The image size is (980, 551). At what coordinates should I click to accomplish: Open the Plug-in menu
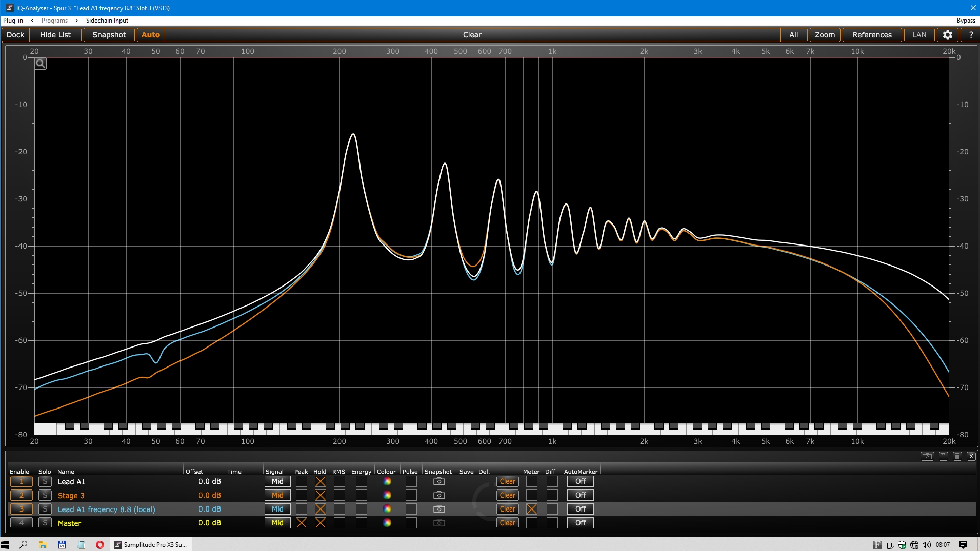(x=13, y=21)
